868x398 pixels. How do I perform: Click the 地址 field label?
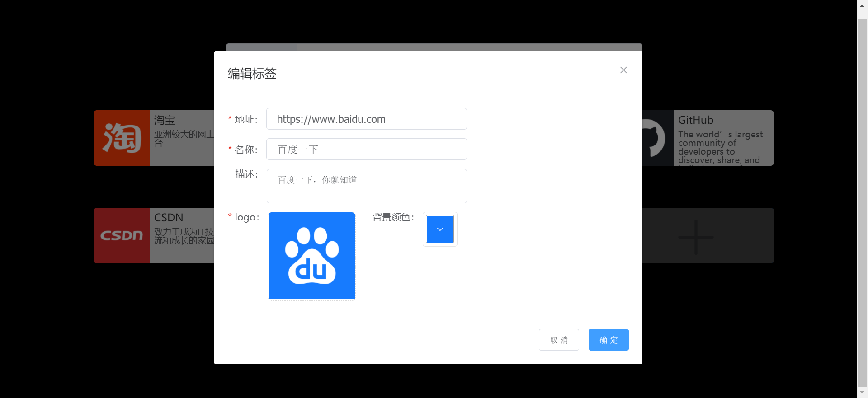tap(246, 119)
